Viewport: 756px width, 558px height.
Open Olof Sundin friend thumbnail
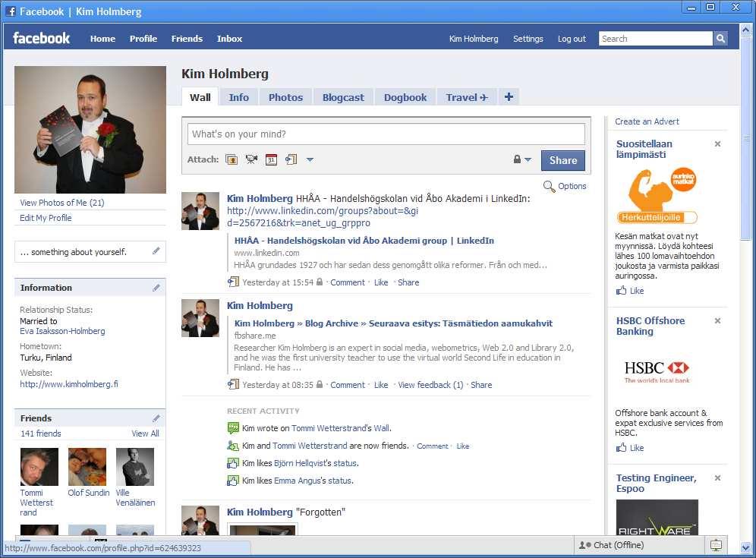click(x=87, y=467)
